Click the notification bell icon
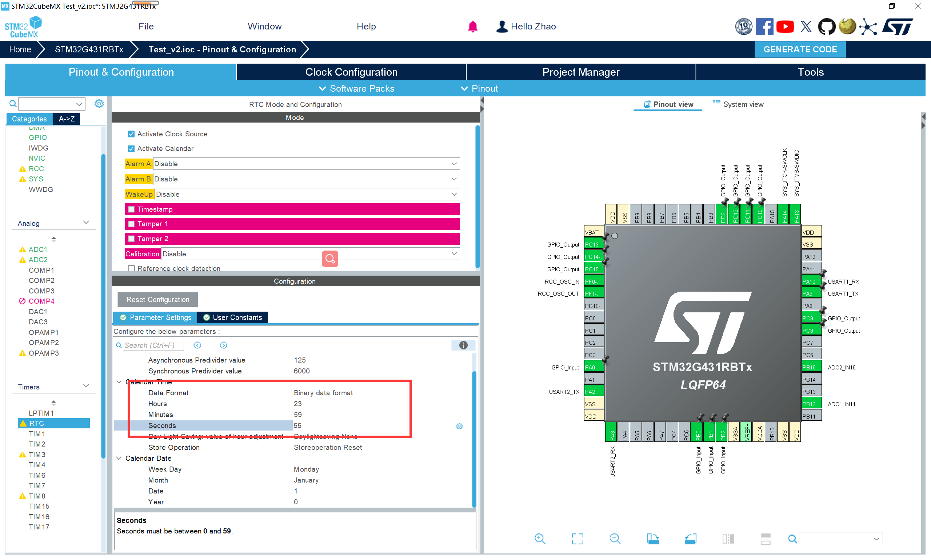 coord(472,27)
